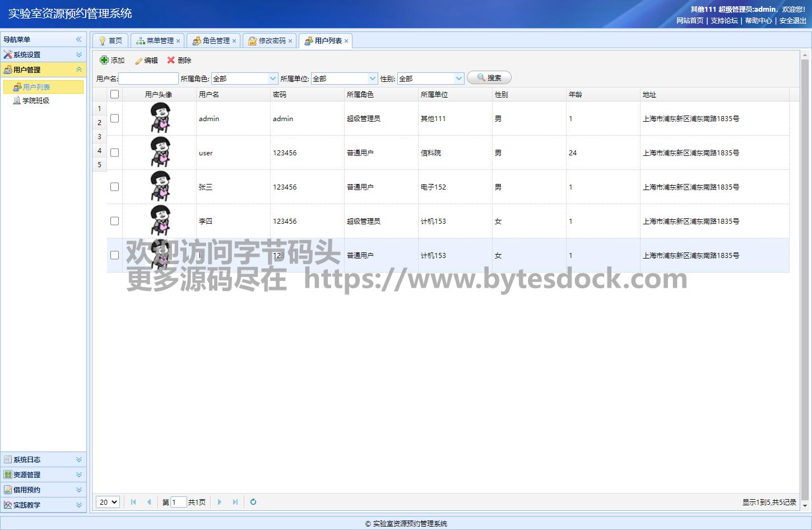The width and height of the screenshot is (812, 530).
Task: Open the 学院班级 tree item
Action: (x=36, y=101)
